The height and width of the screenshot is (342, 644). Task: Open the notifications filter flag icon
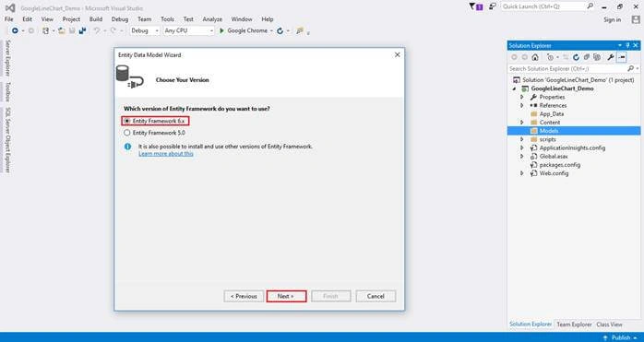tap(476, 7)
